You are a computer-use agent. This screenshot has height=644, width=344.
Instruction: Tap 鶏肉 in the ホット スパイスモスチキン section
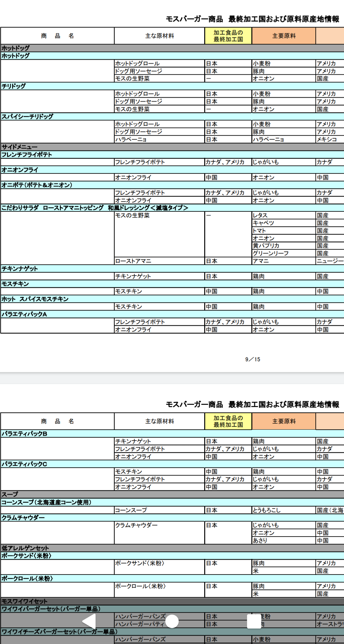(x=283, y=307)
